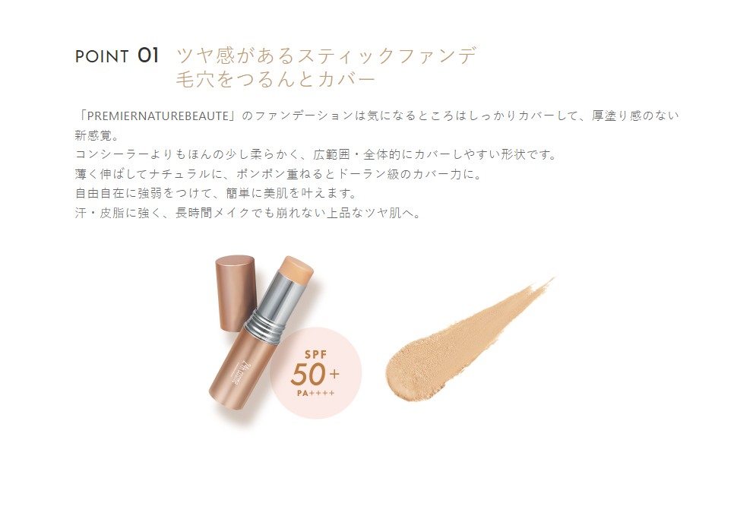Click the PREMIERNATUREBEAUTE text in the paragraph

click(x=158, y=116)
